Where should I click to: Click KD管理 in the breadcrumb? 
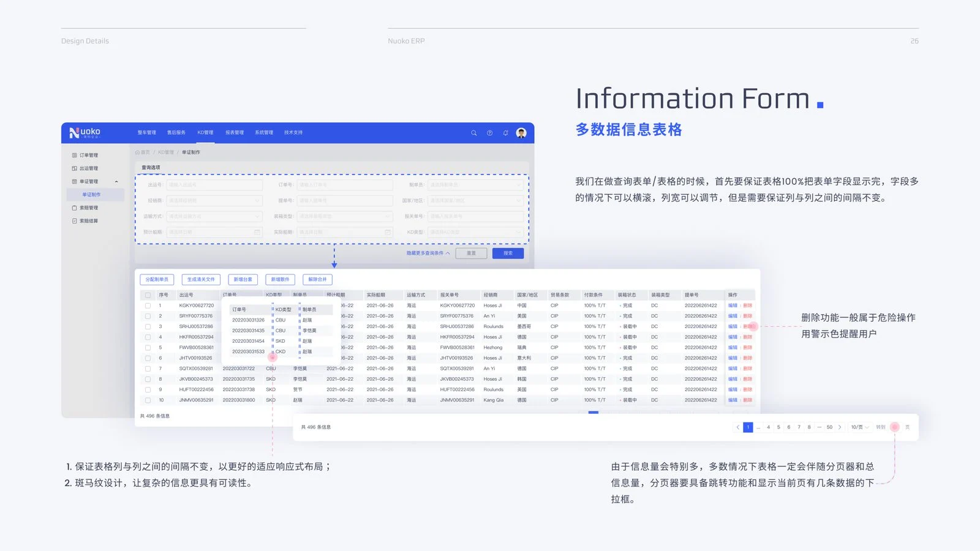click(166, 152)
